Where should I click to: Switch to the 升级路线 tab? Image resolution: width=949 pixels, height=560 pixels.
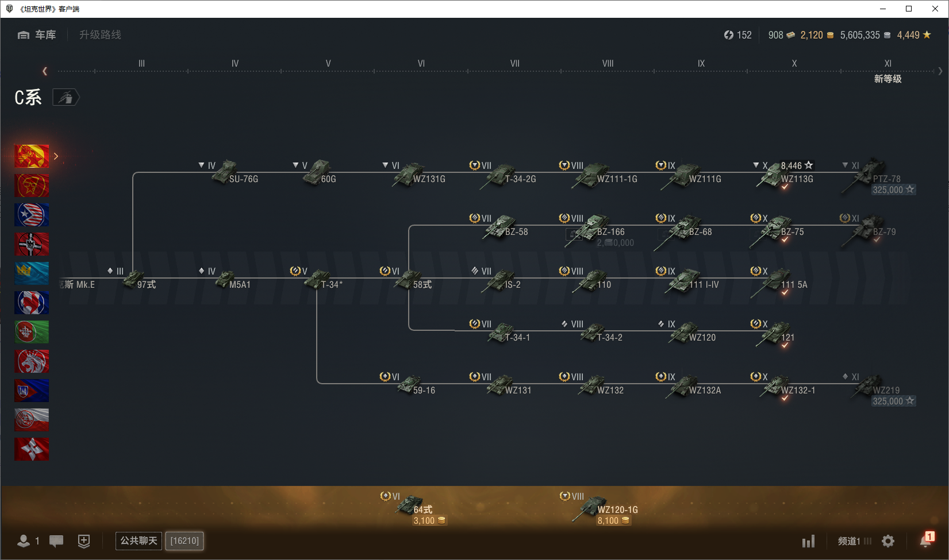(100, 35)
